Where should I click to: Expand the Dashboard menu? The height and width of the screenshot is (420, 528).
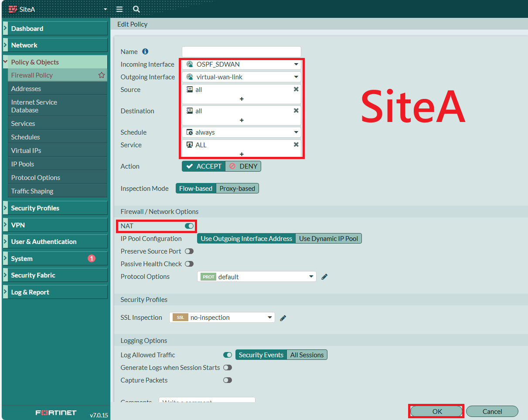[x=55, y=28]
